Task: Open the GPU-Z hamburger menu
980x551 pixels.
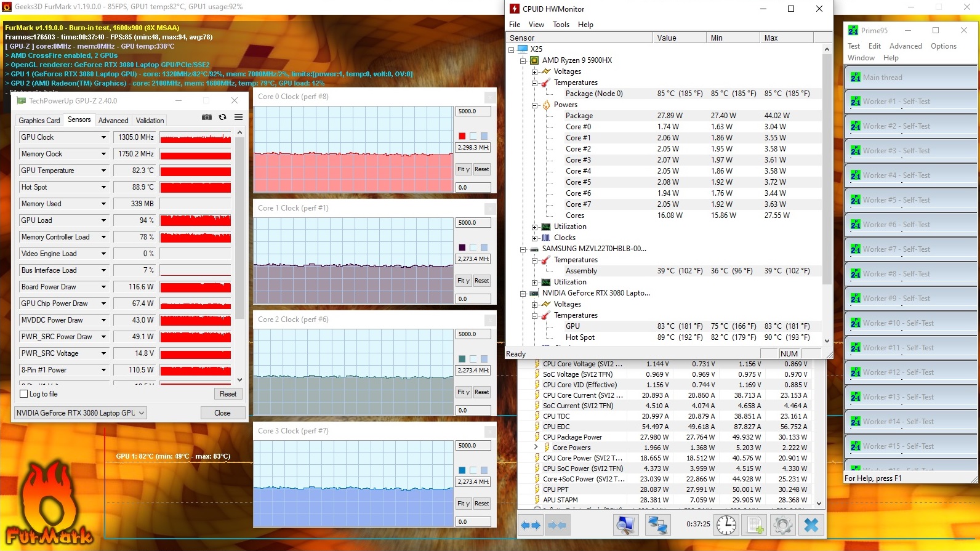Action: [238, 117]
